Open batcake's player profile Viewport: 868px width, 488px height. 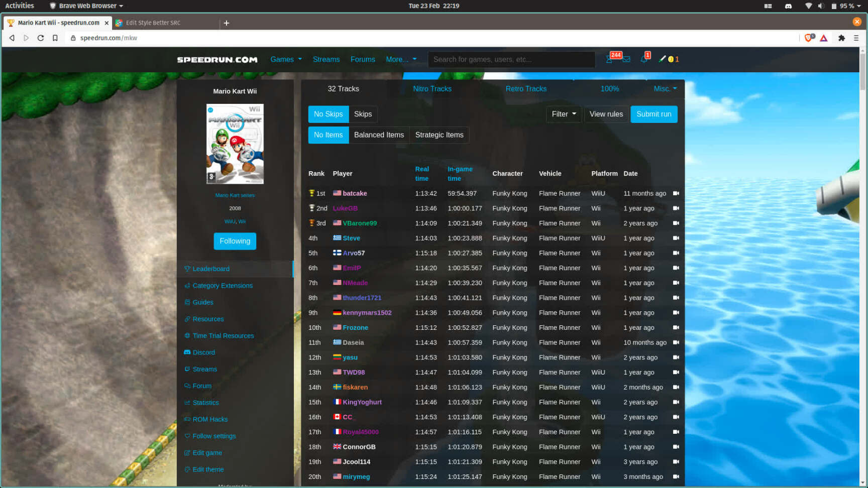pos(355,193)
